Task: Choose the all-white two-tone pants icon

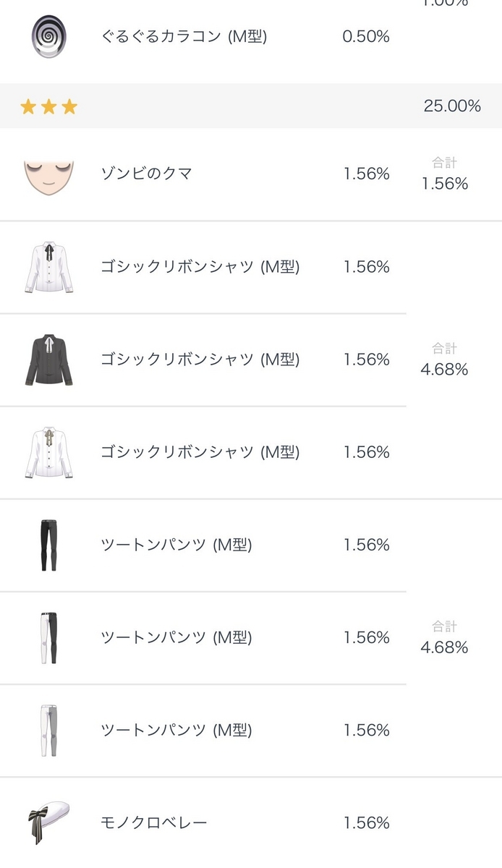Action: point(48,730)
